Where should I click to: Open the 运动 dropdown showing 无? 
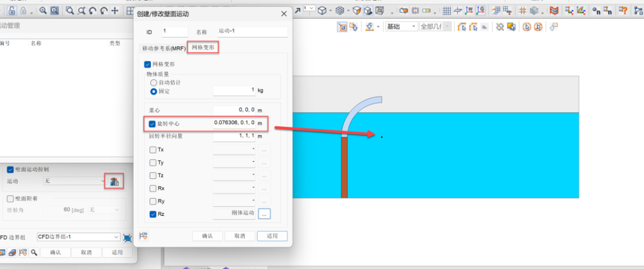(x=73, y=180)
